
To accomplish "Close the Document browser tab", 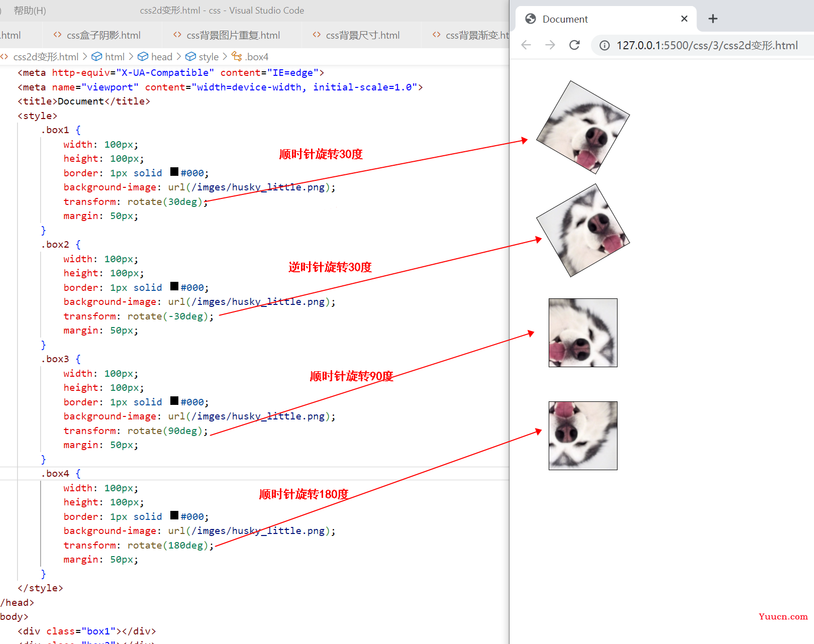I will coord(684,19).
